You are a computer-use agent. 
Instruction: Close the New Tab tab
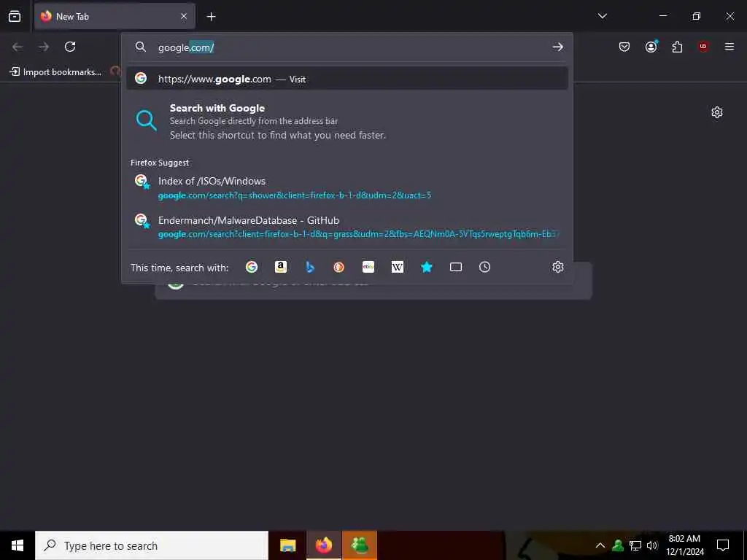point(184,16)
